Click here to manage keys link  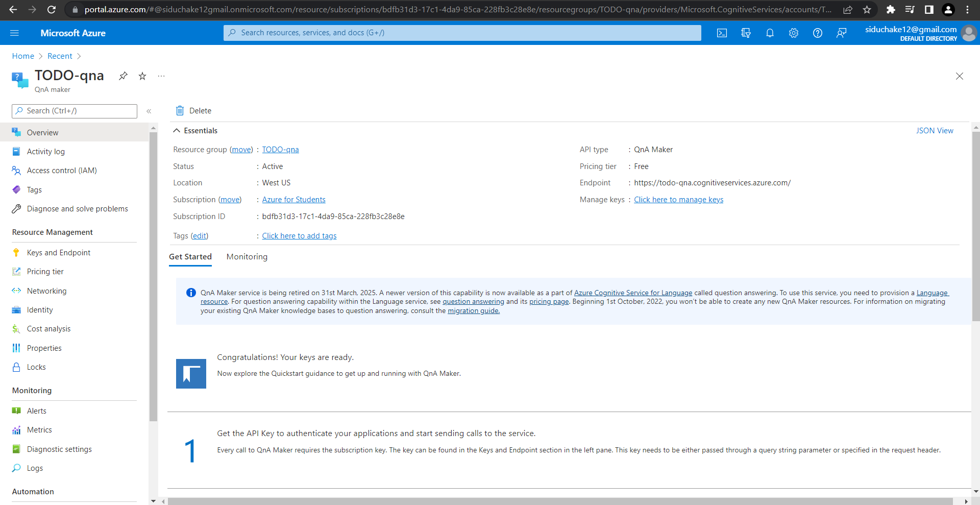(x=678, y=200)
